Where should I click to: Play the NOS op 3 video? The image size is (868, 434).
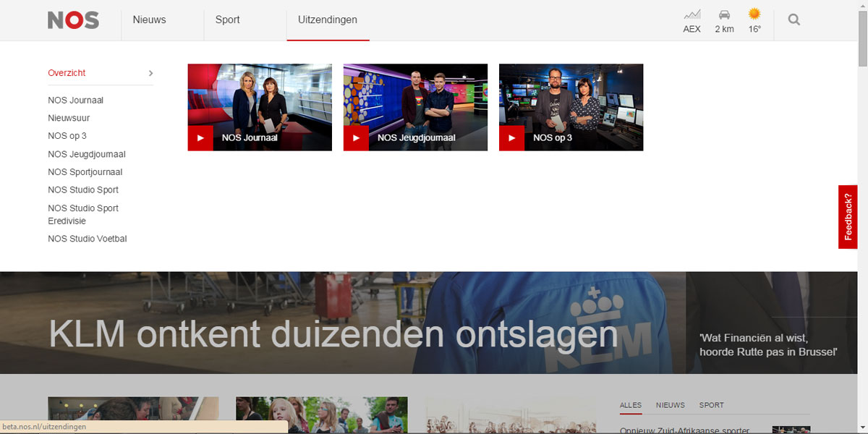pyautogui.click(x=511, y=138)
